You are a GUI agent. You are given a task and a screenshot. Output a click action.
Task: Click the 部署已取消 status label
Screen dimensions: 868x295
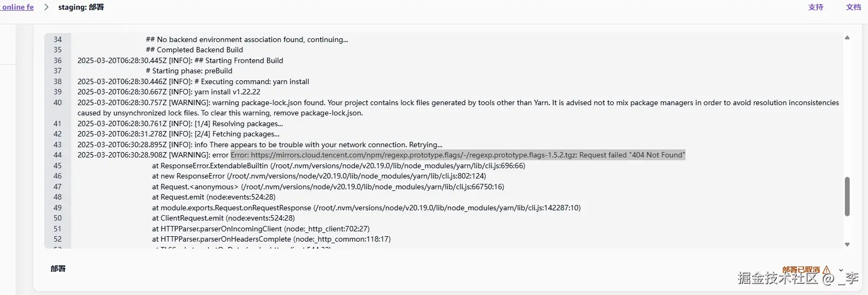(801, 270)
